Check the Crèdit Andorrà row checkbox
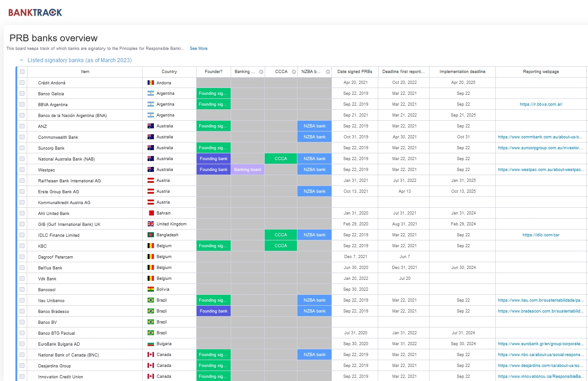This screenshot has width=588, height=381. click(x=22, y=83)
